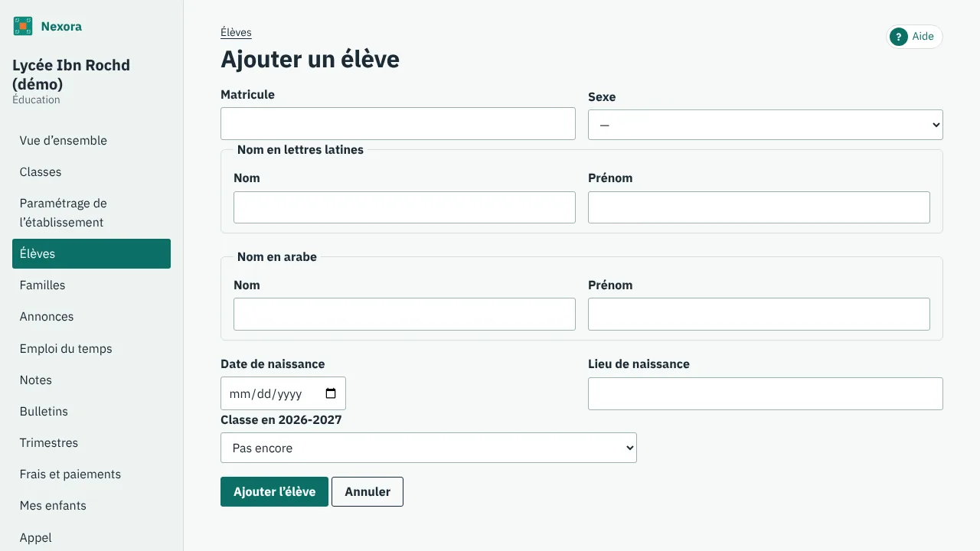Focus the Lieu de naissance field

pos(765,394)
